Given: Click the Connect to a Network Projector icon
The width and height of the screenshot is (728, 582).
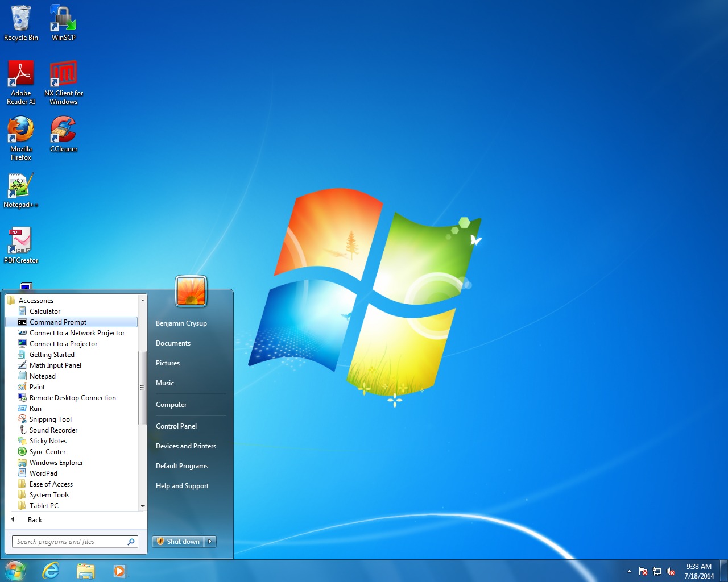Looking at the screenshot, I should [22, 333].
